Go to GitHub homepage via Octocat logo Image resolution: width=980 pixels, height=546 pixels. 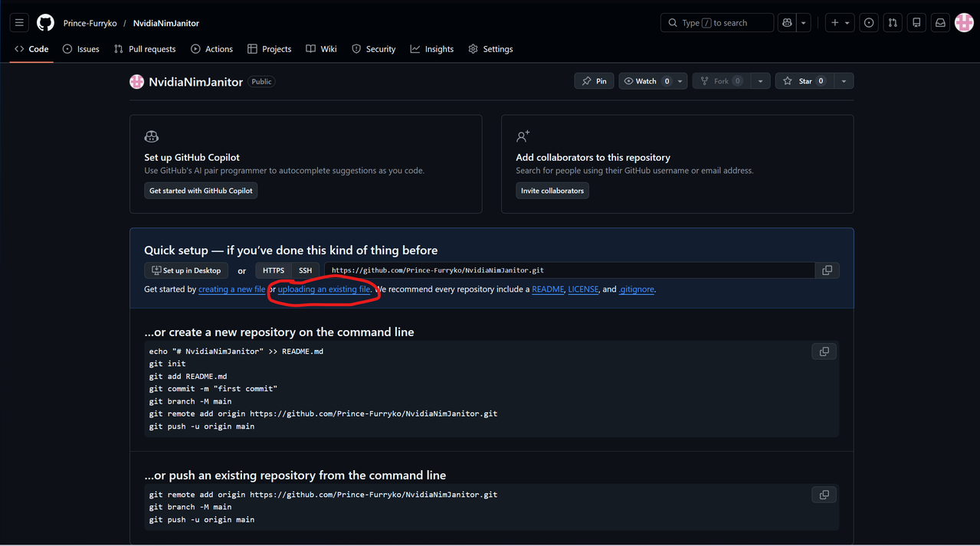(x=46, y=23)
